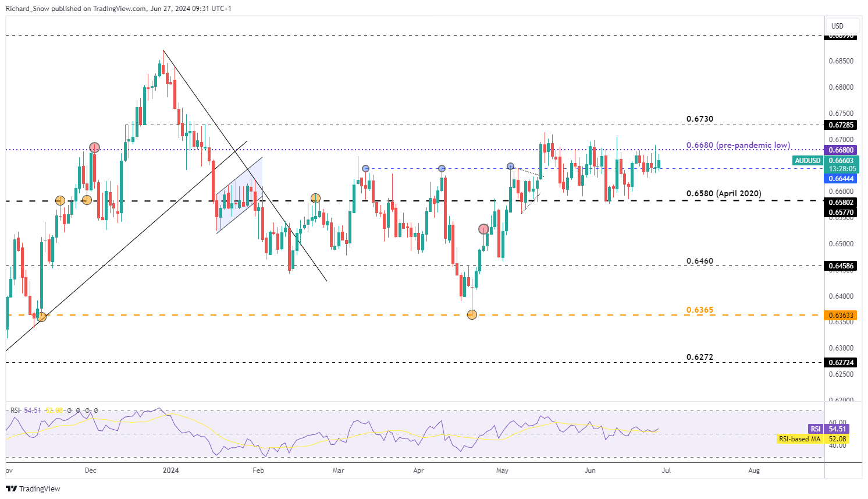This screenshot has height=499, width=868.
Task: Select the '0.6680 (pre-pandemic low)' text annotation
Action: (x=738, y=145)
